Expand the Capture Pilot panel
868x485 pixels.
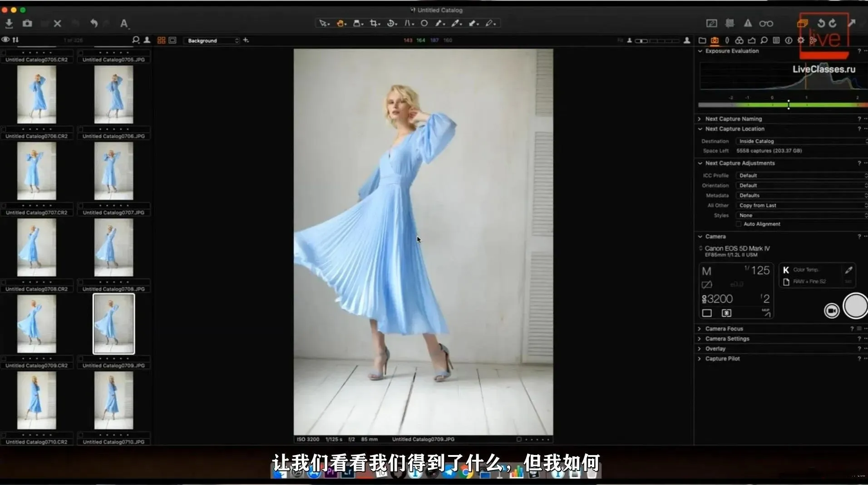coord(700,359)
